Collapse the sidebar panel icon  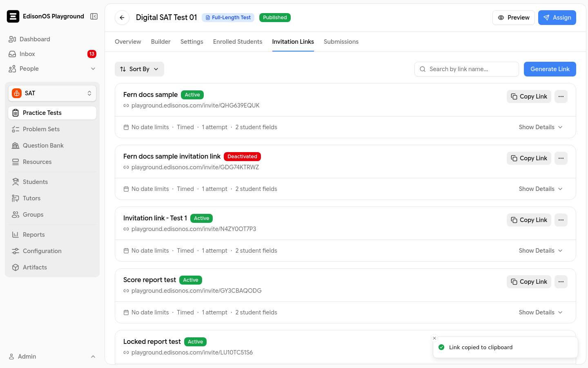[94, 16]
